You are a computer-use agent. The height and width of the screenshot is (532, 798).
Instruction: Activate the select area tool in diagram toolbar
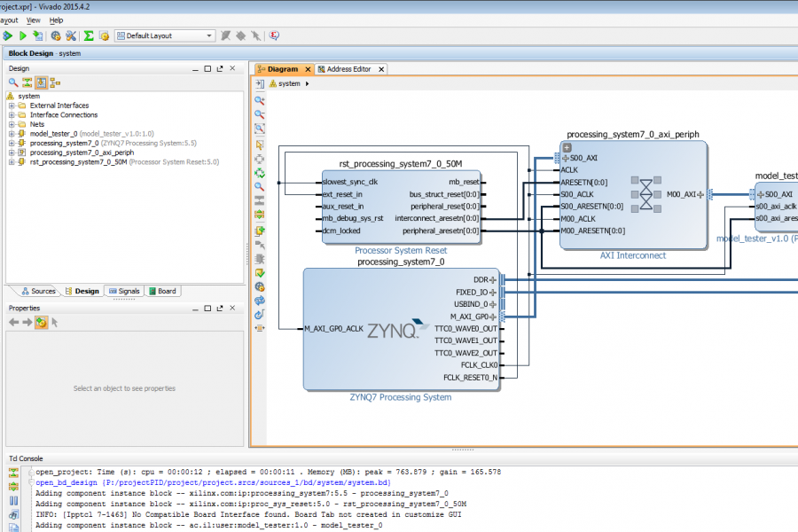[260, 145]
